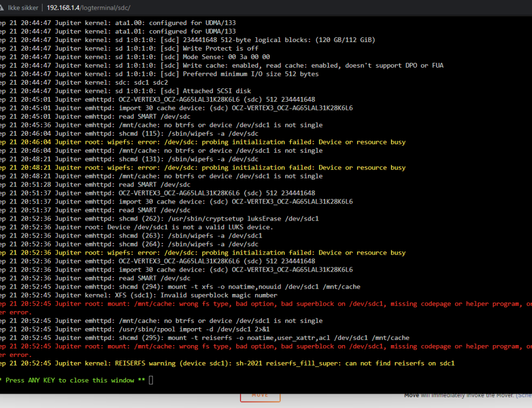This screenshot has height=408, width=532.
Task: Click the 20:45:01 'import 30 cache device' line
Action: pyautogui.click(x=177, y=108)
